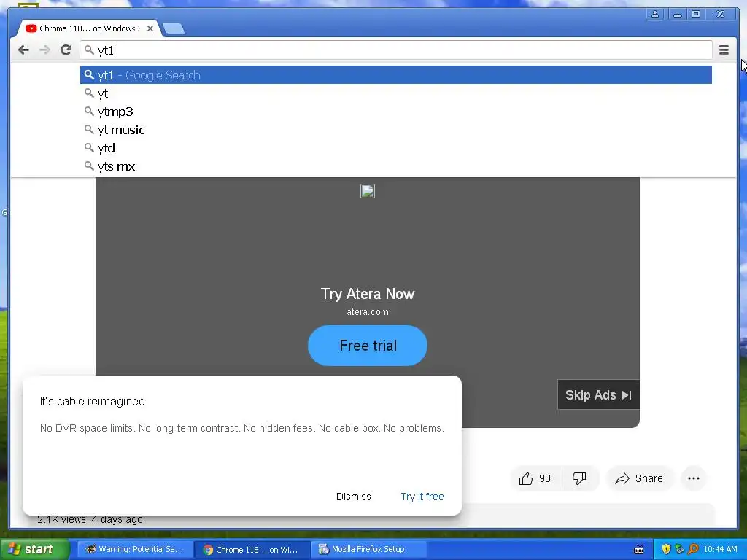Viewport: 747px width, 560px height.
Task: Dismiss the cable reimagined popup
Action: coord(354,497)
